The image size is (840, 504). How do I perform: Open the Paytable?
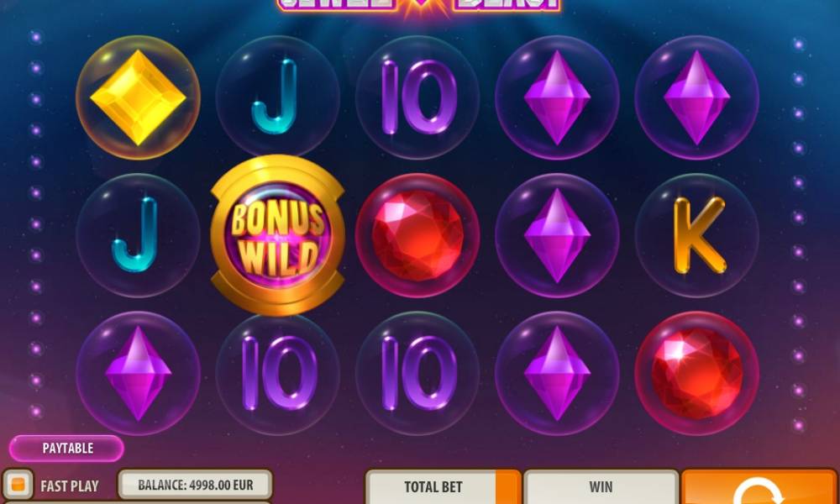tap(67, 449)
